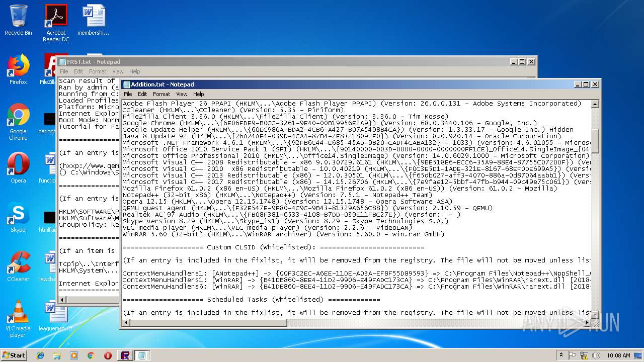The image size is (644, 362).
Task: Open the Opera desktop shortcut
Action: 18,167
